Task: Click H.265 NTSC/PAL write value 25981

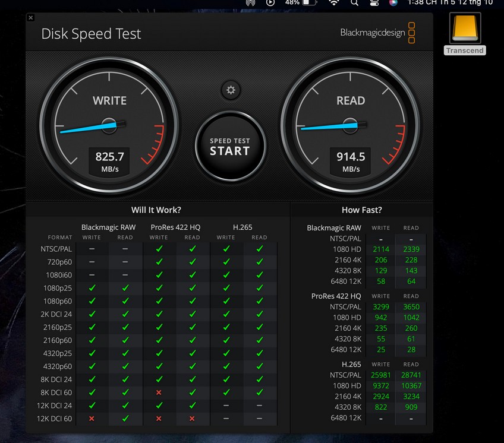Action: [x=381, y=375]
